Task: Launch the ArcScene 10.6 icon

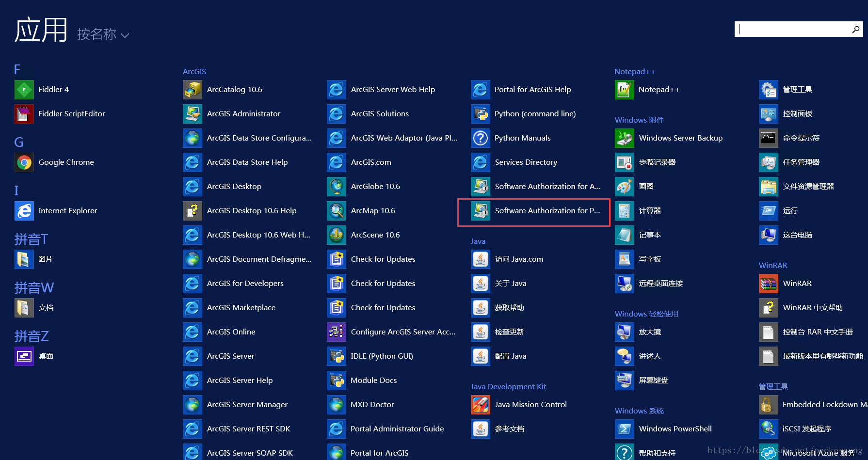Action: pyautogui.click(x=337, y=235)
